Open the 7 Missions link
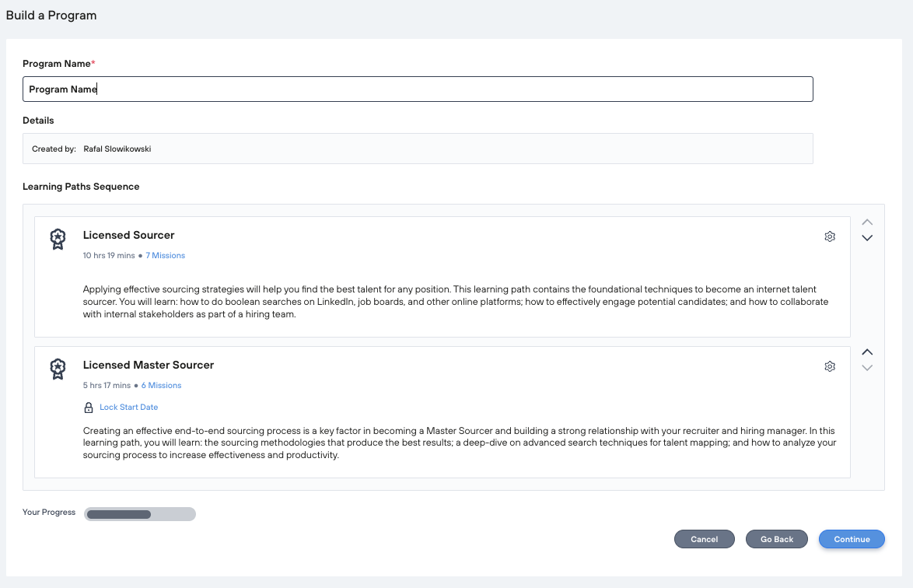This screenshot has width=913, height=588. (x=165, y=255)
